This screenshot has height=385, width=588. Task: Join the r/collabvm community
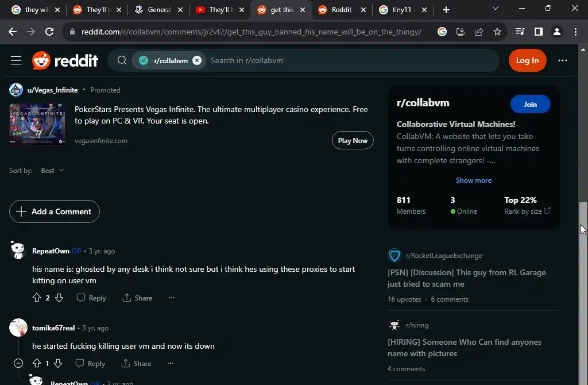[530, 105]
